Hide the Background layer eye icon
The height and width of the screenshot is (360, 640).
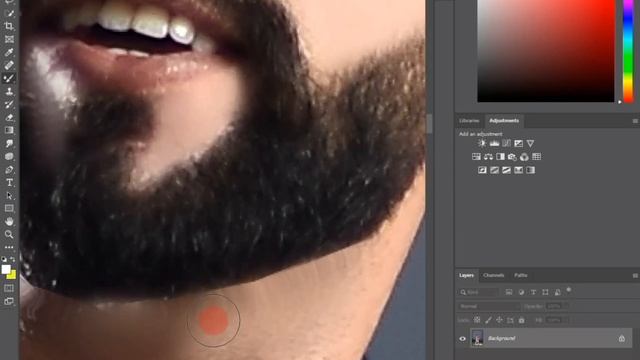click(462, 338)
